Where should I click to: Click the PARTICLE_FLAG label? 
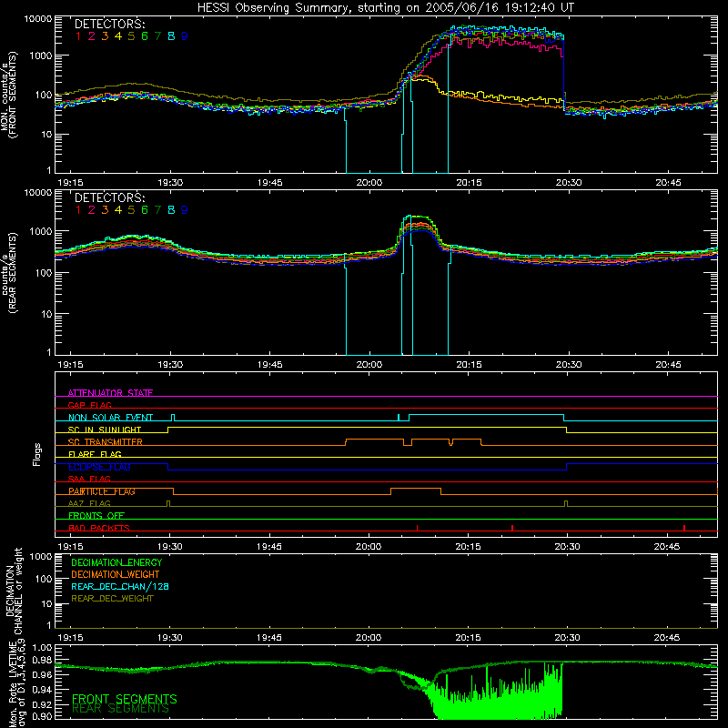tap(102, 491)
